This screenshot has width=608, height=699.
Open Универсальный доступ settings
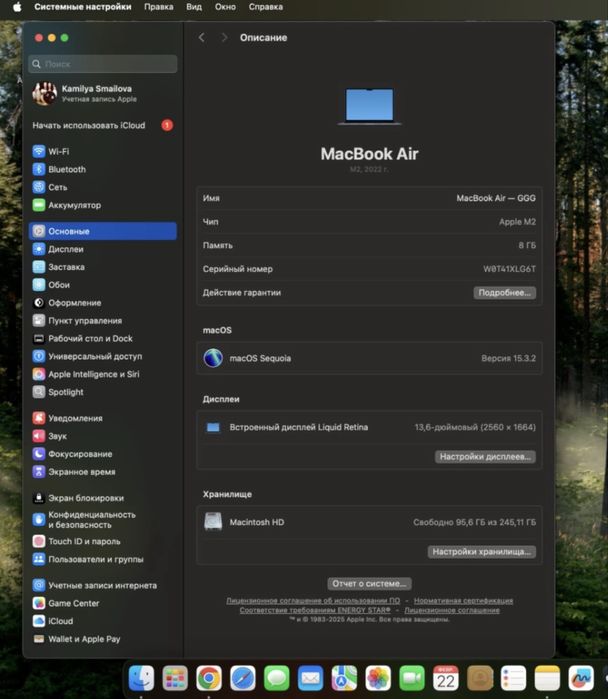(103, 356)
